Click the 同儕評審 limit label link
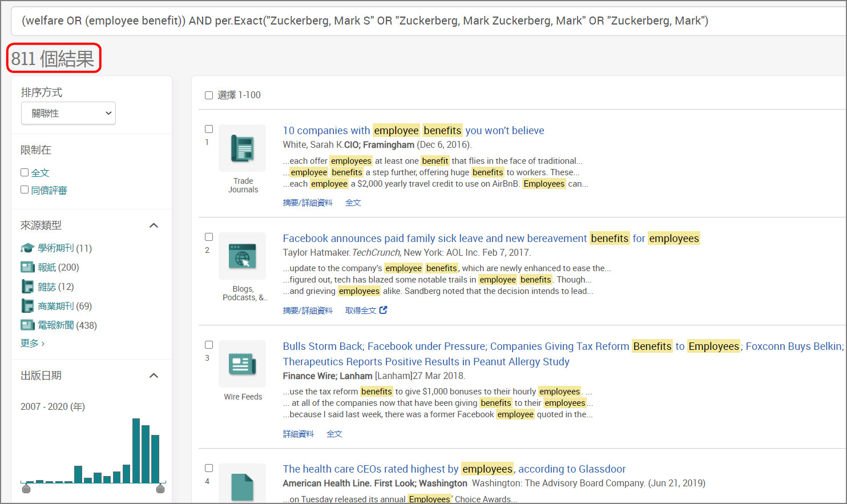 point(49,190)
